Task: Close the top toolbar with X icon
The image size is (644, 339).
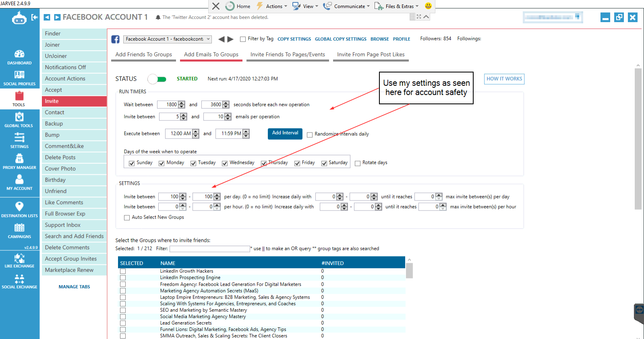Action: (x=216, y=6)
